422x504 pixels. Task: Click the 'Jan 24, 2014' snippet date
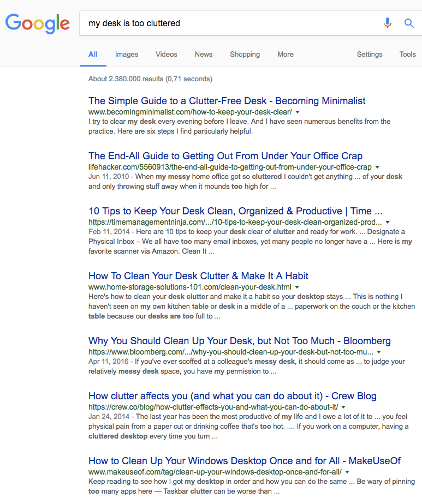109,417
